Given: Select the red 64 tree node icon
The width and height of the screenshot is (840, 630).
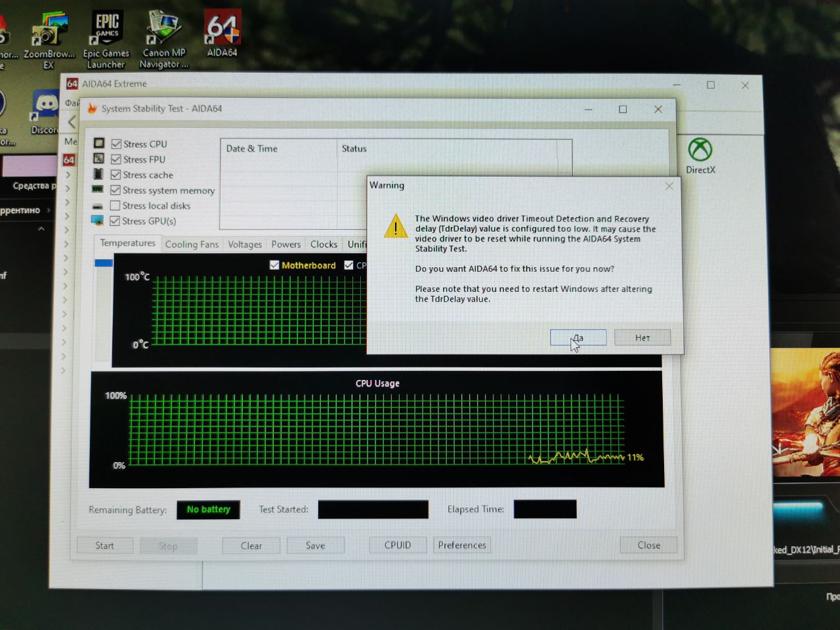Looking at the screenshot, I should [69, 159].
